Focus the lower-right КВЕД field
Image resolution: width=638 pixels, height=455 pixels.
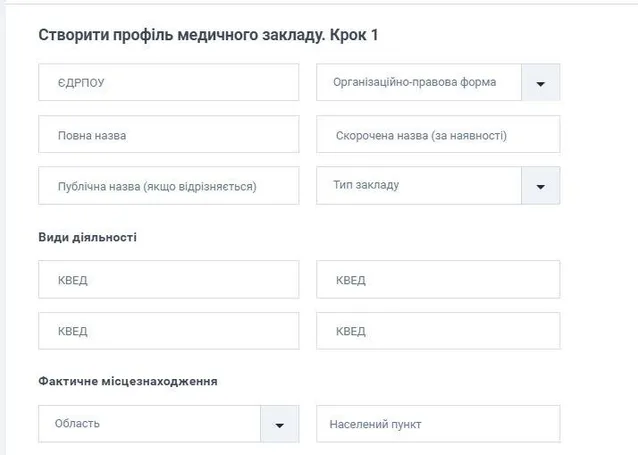[437, 331]
